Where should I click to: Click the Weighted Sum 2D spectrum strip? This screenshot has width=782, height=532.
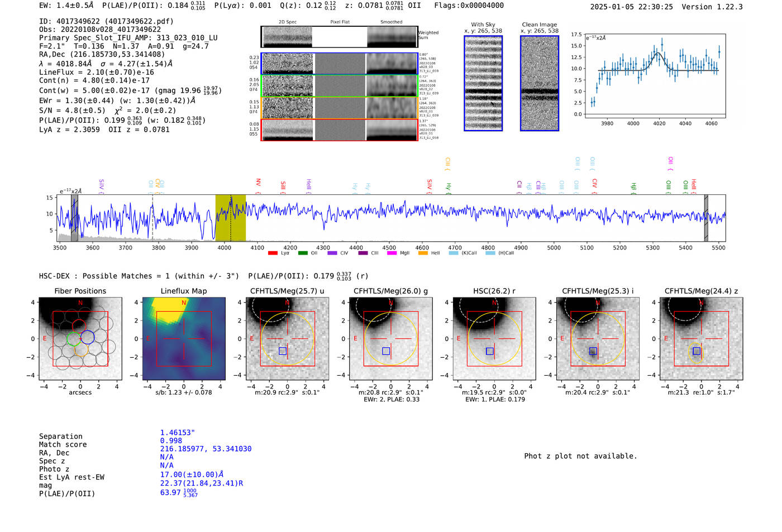pyautogui.click(x=339, y=37)
